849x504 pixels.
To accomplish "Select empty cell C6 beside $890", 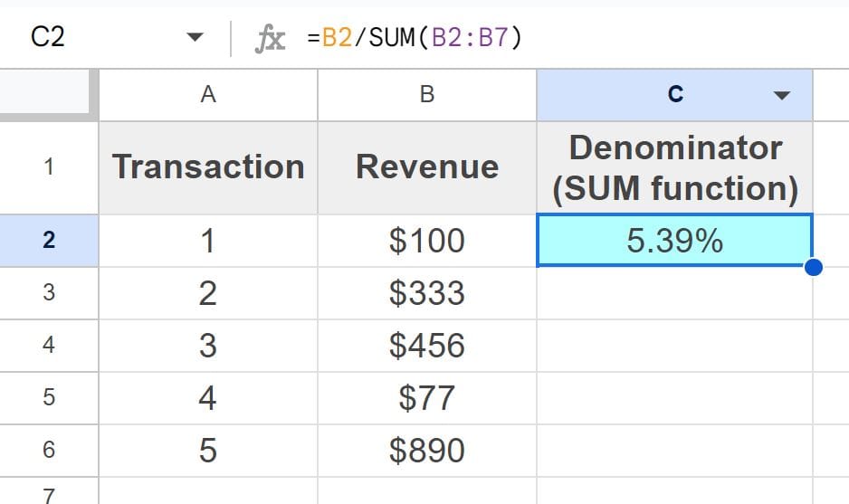I will tap(674, 451).
